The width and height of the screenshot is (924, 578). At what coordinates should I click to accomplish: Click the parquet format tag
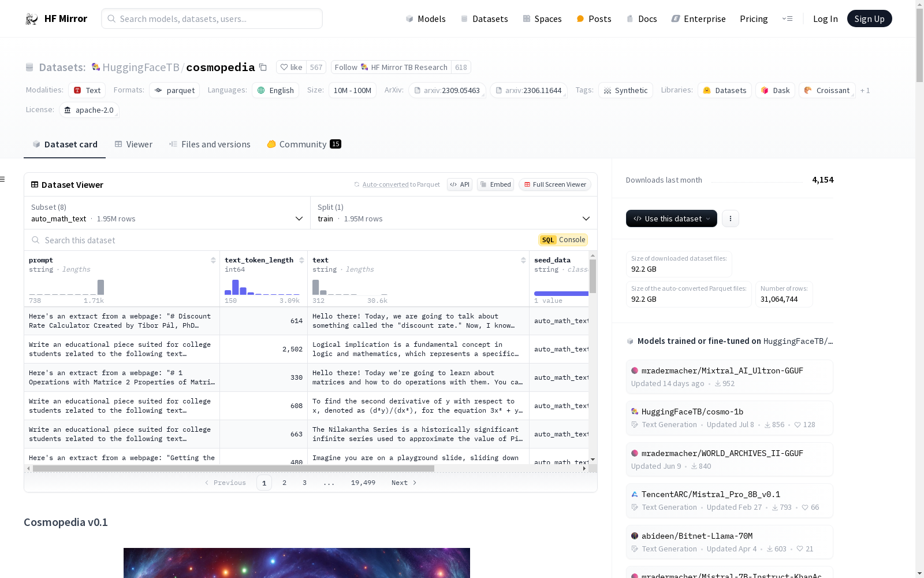(x=174, y=90)
